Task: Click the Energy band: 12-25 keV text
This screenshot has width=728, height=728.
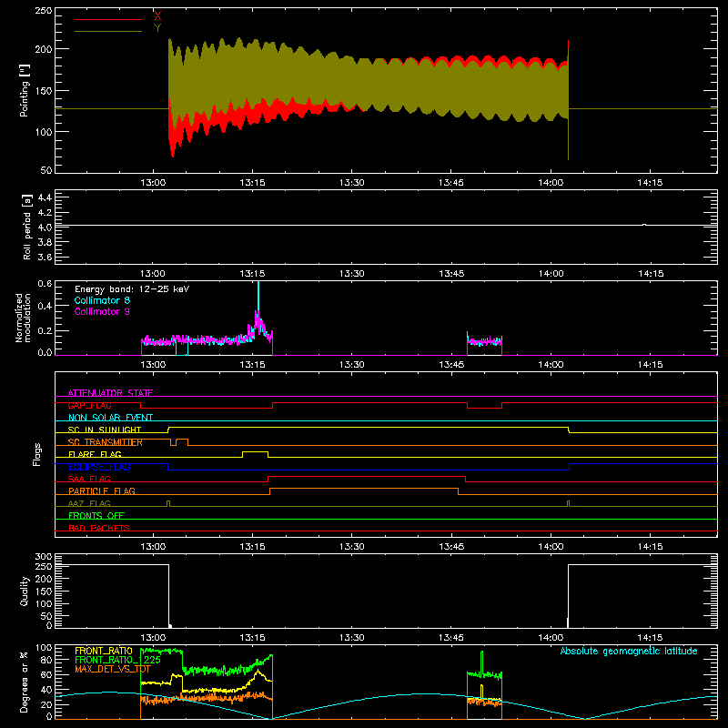Action: pos(132,289)
